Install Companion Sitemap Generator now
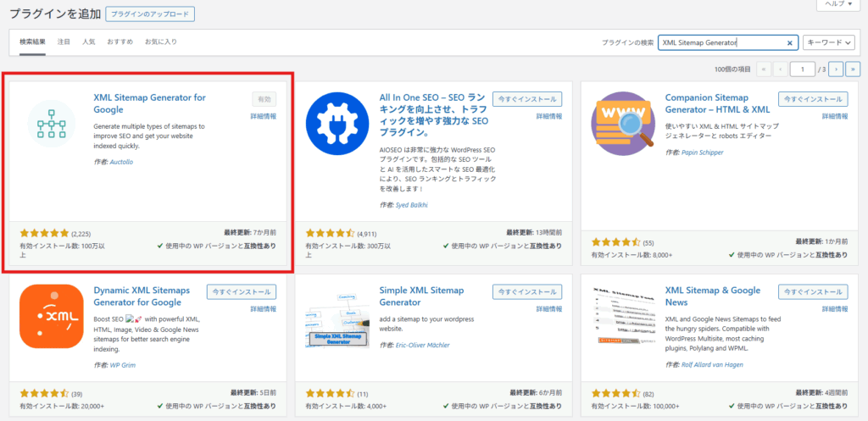The height and width of the screenshot is (421, 868). click(x=813, y=99)
